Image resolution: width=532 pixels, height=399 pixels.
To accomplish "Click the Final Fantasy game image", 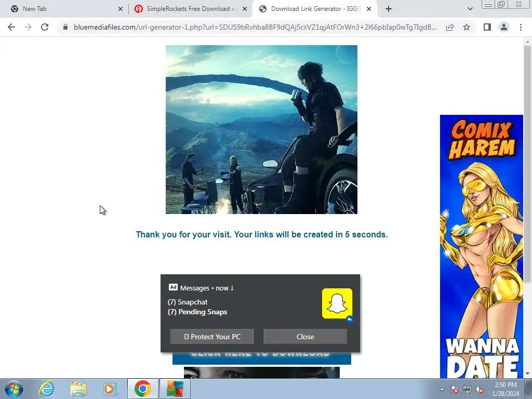I will 261,129.
